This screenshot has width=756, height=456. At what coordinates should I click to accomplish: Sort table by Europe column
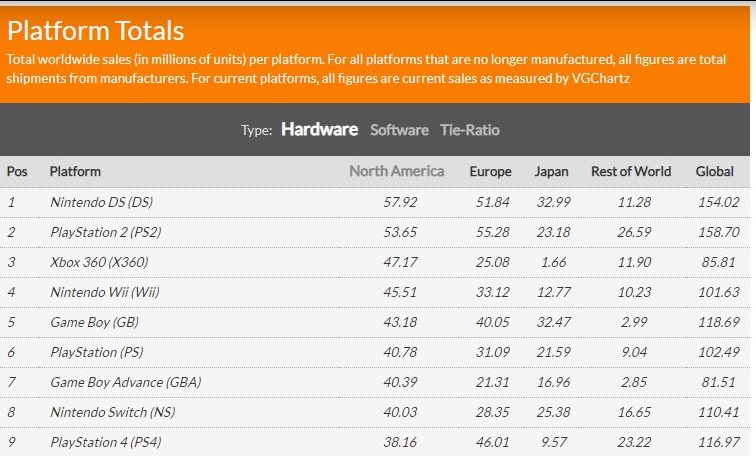[490, 172]
